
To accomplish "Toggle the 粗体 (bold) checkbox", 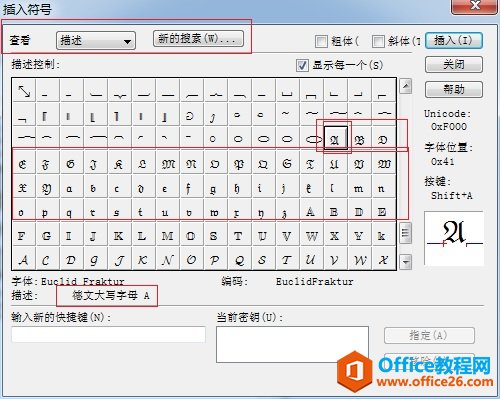I will 321,41.
